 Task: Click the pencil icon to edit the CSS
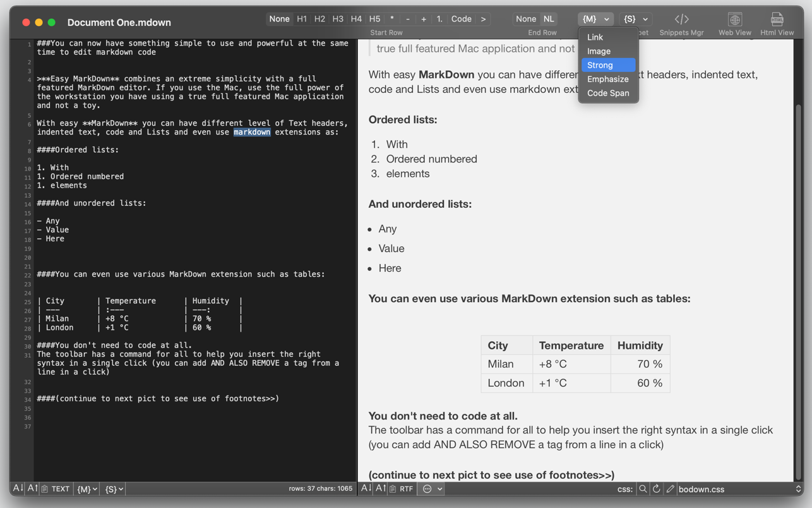click(x=670, y=489)
